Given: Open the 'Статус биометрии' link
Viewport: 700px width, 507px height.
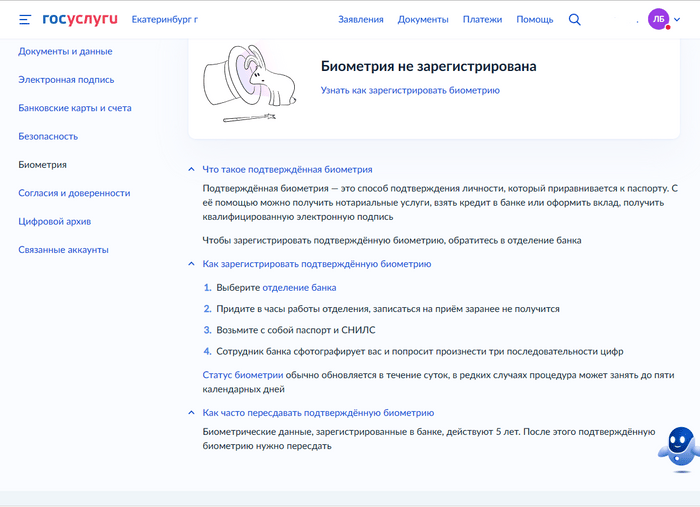Looking at the screenshot, I should (243, 375).
